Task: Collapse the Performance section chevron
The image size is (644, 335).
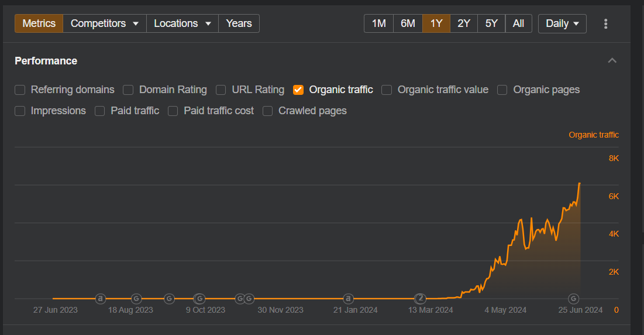Action: point(612,61)
